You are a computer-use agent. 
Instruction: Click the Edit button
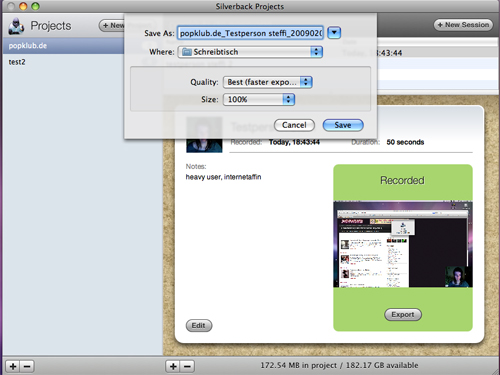199,325
